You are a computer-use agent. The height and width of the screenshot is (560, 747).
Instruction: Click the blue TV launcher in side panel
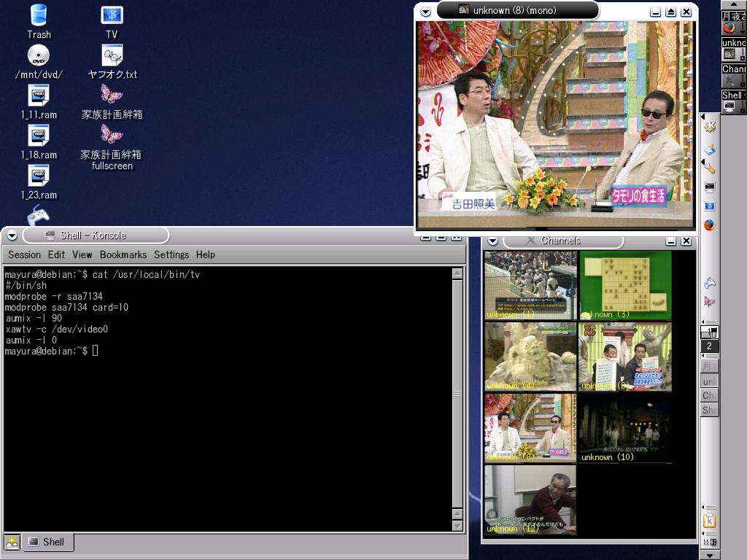pos(710,206)
